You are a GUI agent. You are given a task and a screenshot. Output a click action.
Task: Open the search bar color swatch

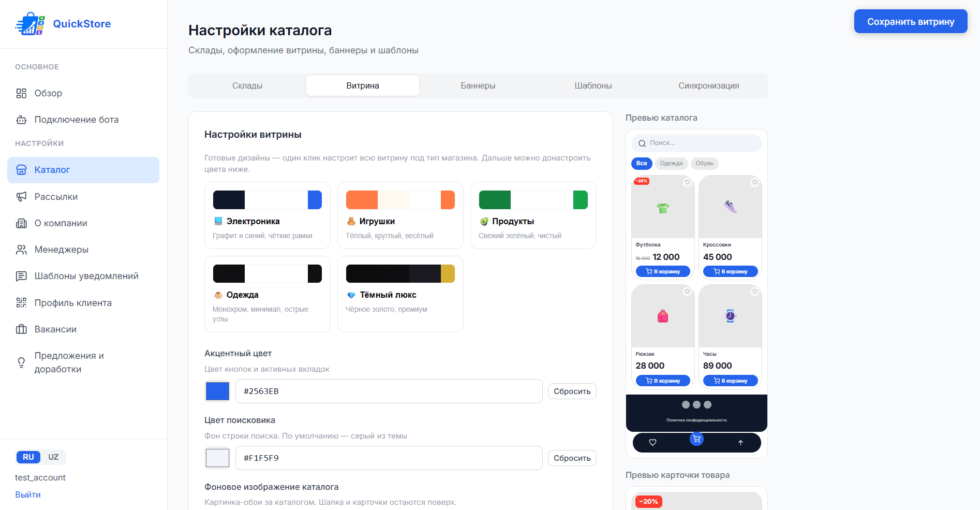(217, 458)
